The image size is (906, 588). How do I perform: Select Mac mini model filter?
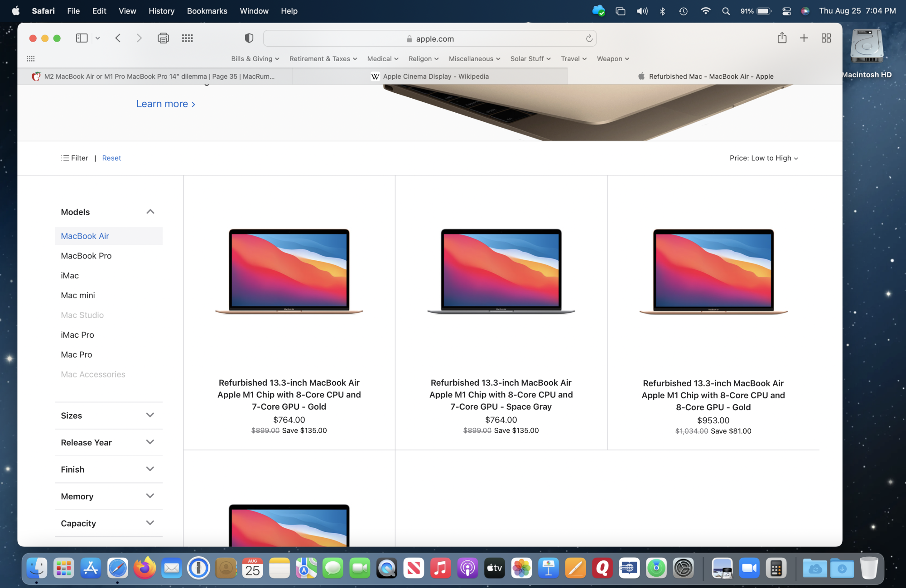(x=78, y=295)
